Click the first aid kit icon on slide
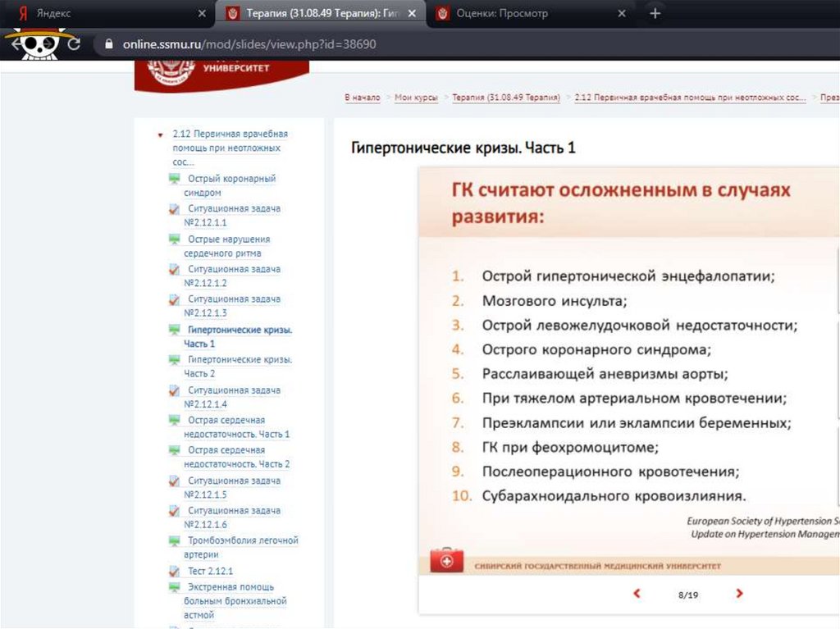The height and width of the screenshot is (629, 840). [446, 560]
